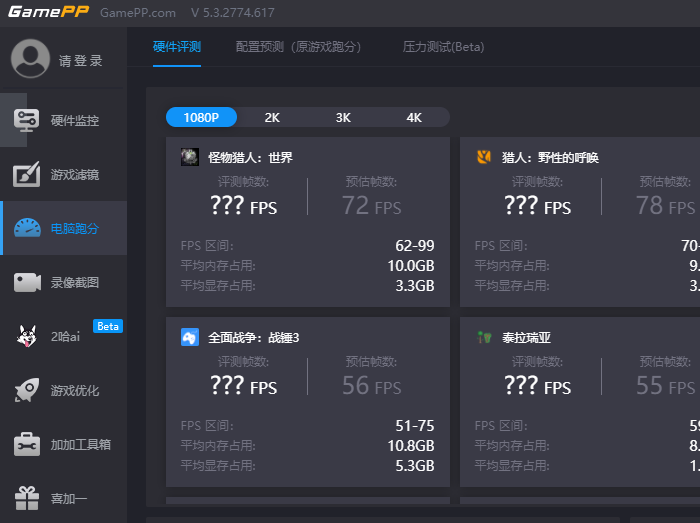This screenshot has height=523, width=700.
Task: Click ??? FPS in 怪物猎人：世界 card
Action: click(243, 206)
